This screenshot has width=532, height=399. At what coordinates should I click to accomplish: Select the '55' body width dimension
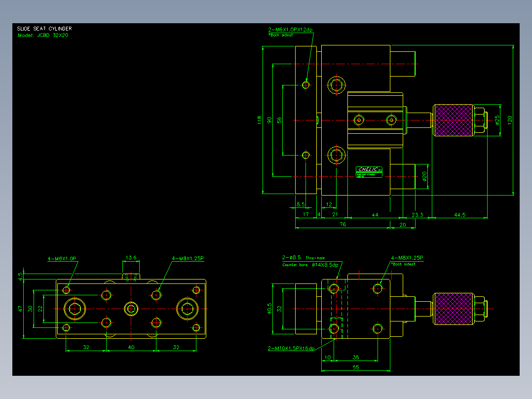pos(355,367)
